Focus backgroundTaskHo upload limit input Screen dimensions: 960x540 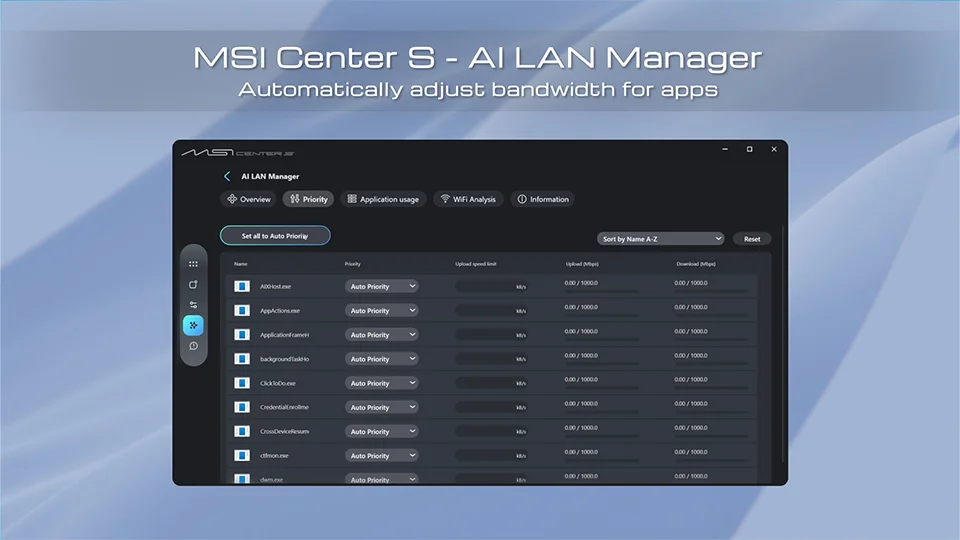pos(492,359)
